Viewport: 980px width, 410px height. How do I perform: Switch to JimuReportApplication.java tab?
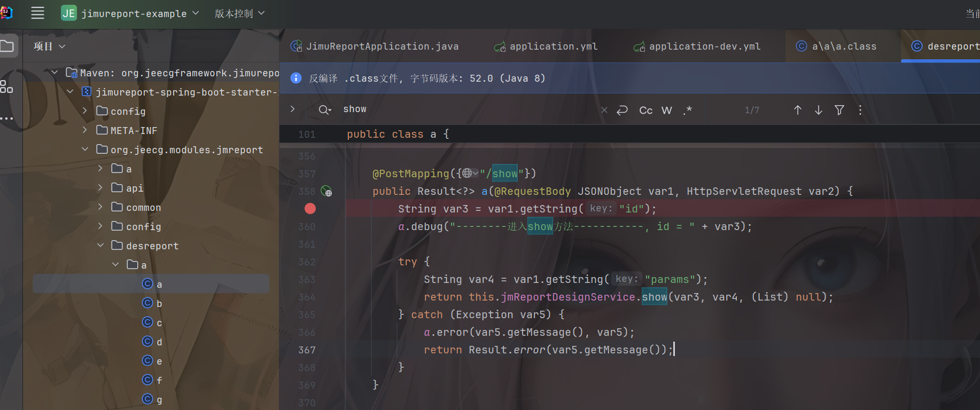pos(375,46)
